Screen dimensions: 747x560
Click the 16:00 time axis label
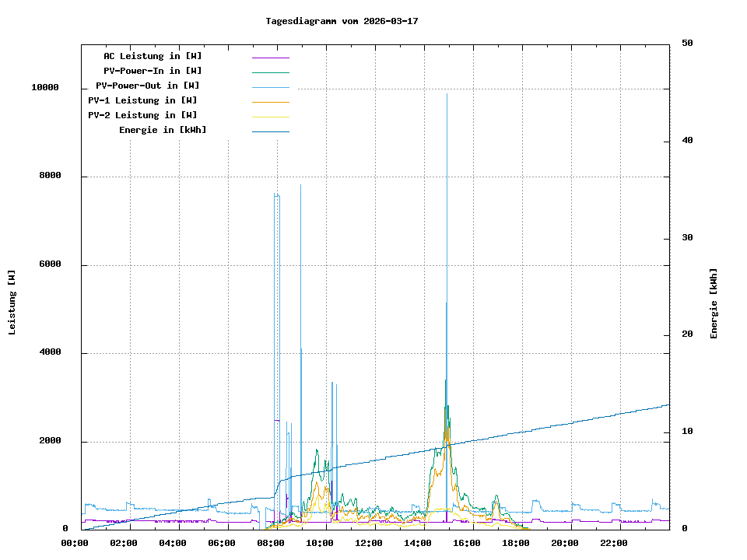point(467,543)
